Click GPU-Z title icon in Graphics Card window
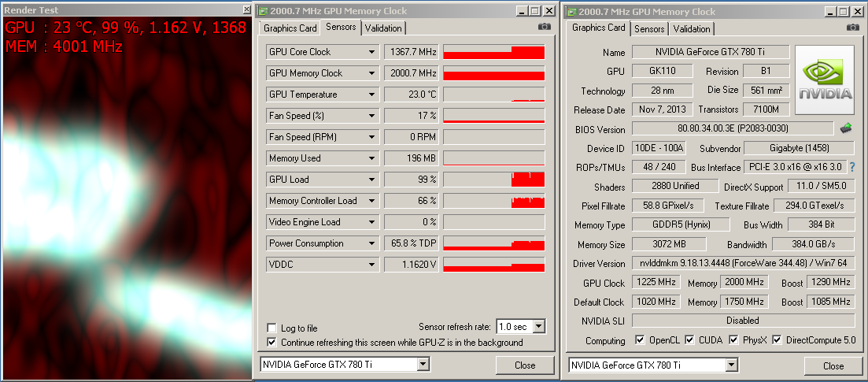This screenshot has width=868, height=382. tap(572, 11)
